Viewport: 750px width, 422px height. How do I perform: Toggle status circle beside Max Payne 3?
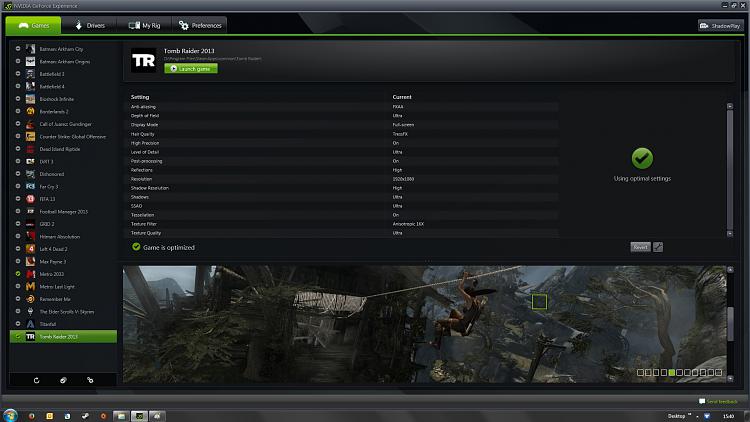[x=18, y=261]
